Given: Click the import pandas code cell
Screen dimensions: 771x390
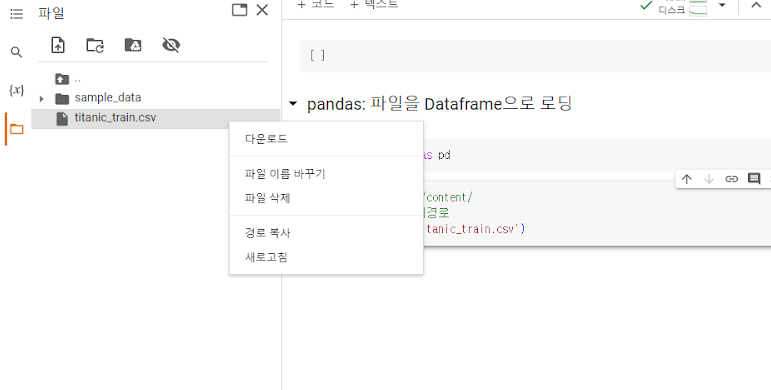Looking at the screenshot, I should [x=596, y=155].
